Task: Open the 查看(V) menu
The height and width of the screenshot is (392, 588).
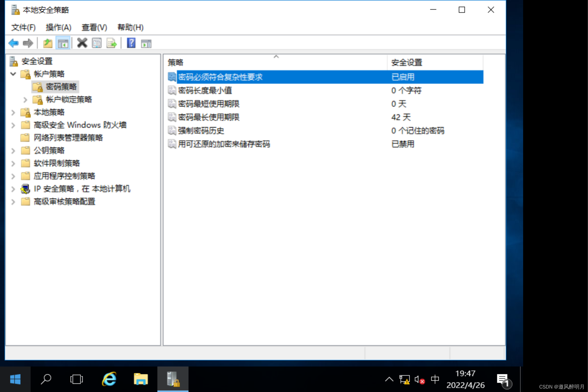Action: click(x=94, y=27)
